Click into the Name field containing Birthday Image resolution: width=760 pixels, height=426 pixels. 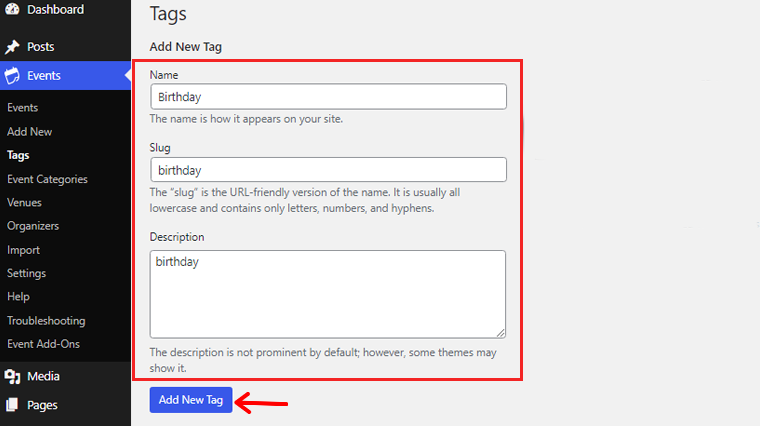(x=328, y=96)
